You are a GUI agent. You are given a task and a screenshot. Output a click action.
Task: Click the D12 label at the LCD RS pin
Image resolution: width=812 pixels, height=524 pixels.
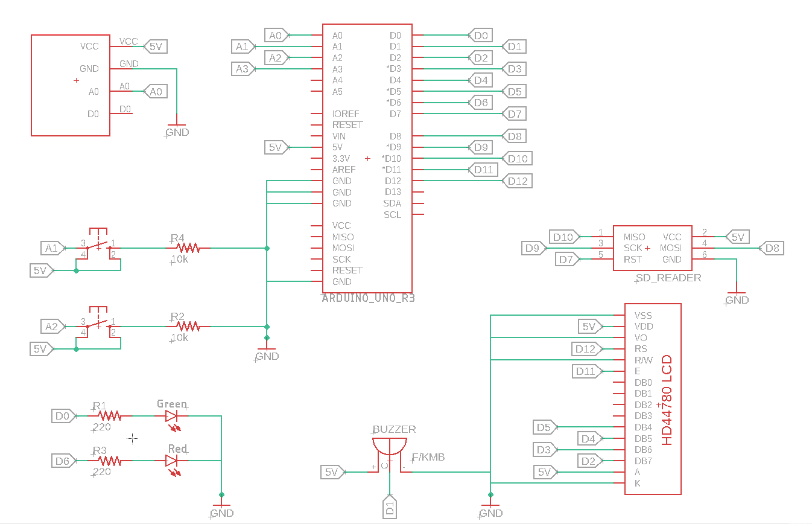(586, 349)
